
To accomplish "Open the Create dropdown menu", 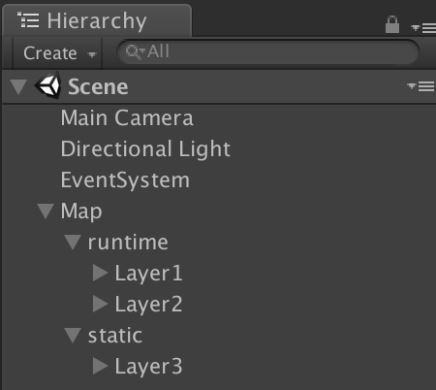I will [59, 53].
